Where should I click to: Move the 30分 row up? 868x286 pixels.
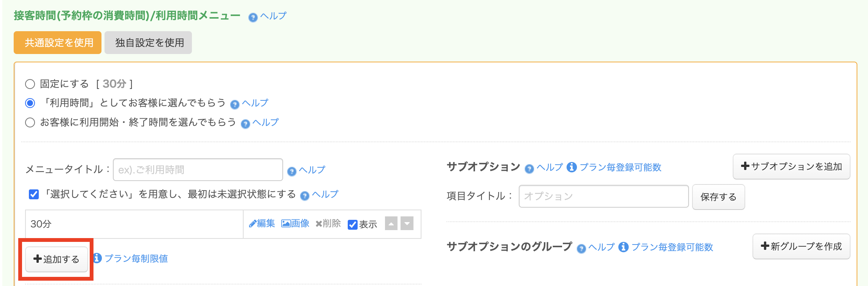tap(391, 224)
